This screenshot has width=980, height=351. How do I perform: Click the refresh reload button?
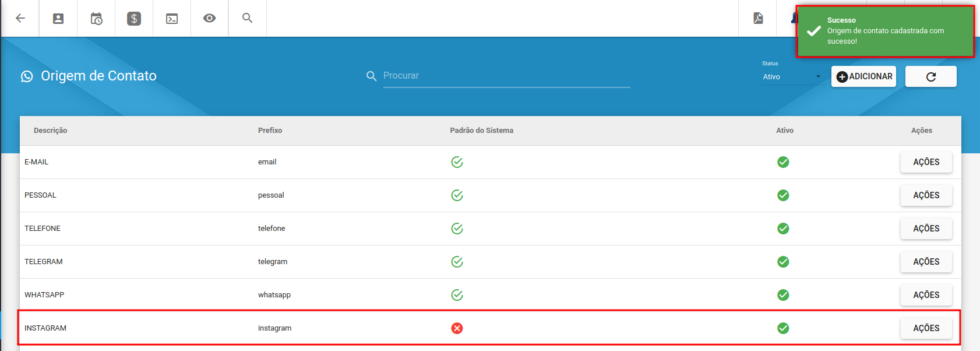coord(931,76)
